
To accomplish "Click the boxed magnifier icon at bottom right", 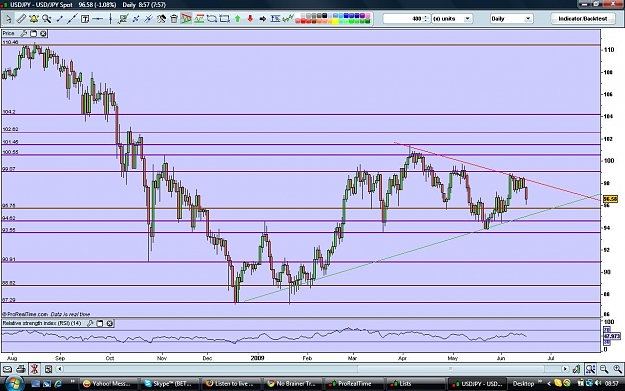I will point(590,369).
